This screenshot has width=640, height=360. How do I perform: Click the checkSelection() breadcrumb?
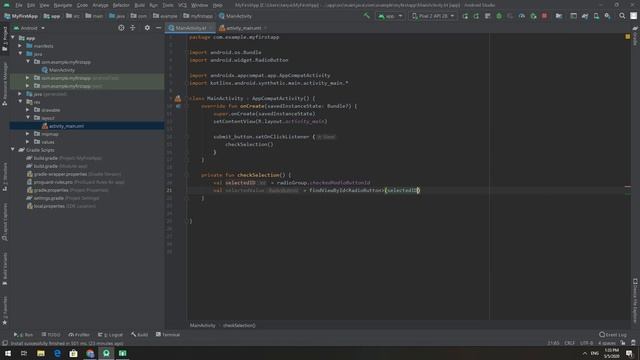[x=239, y=325]
